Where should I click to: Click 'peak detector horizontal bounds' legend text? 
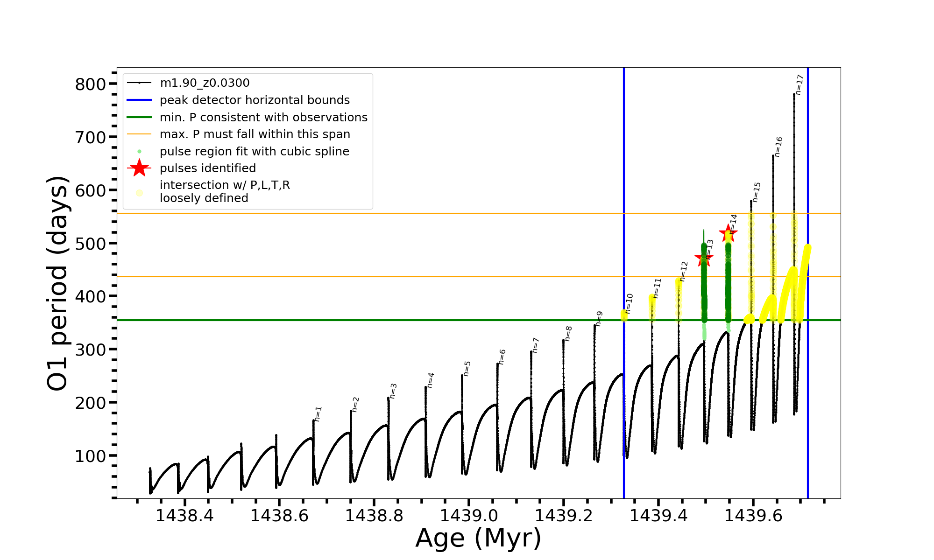(255, 100)
